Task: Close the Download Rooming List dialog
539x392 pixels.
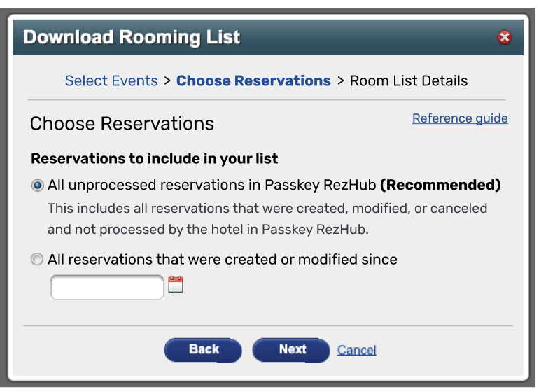Action: 504,37
